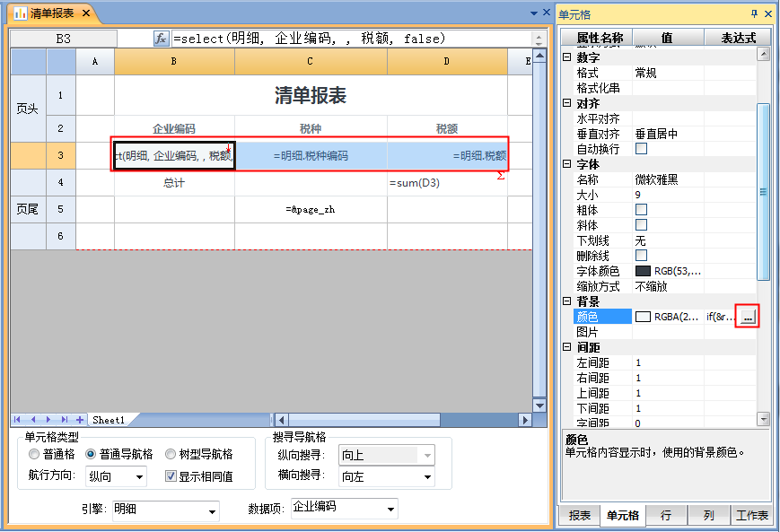Select the 普通格 radio button
The height and width of the screenshot is (532, 780).
[x=33, y=455]
